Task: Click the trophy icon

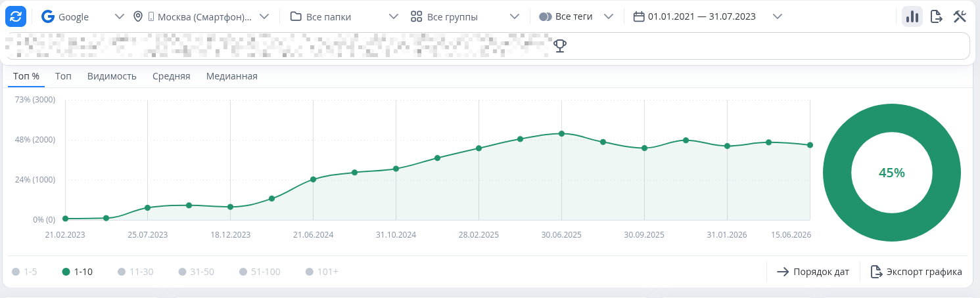Action: click(x=560, y=46)
